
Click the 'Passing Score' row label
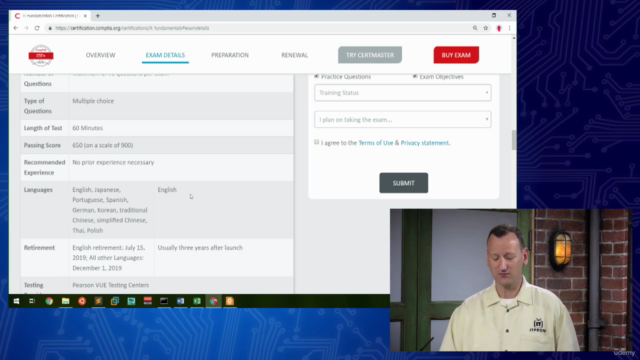pos(42,145)
